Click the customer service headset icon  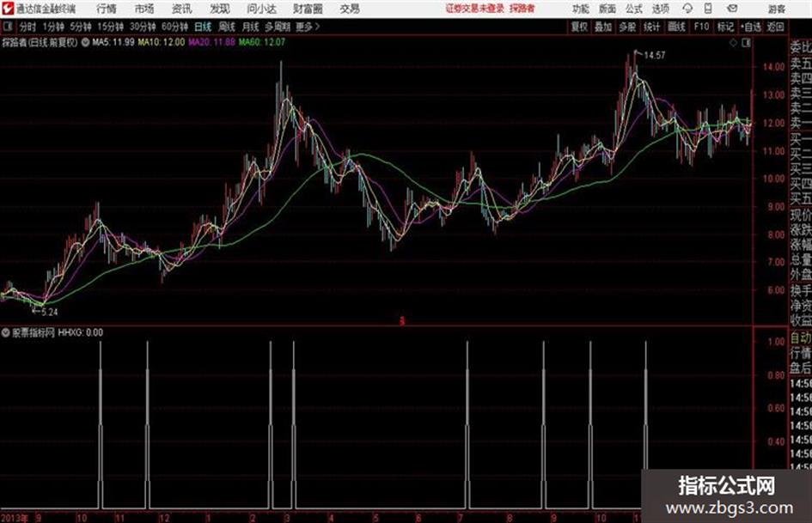tap(687, 9)
